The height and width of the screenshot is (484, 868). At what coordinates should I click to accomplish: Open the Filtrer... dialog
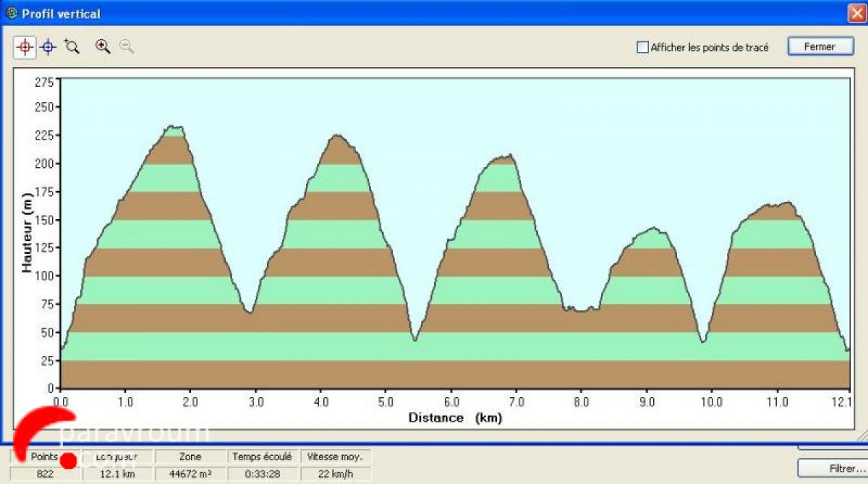(x=831, y=468)
